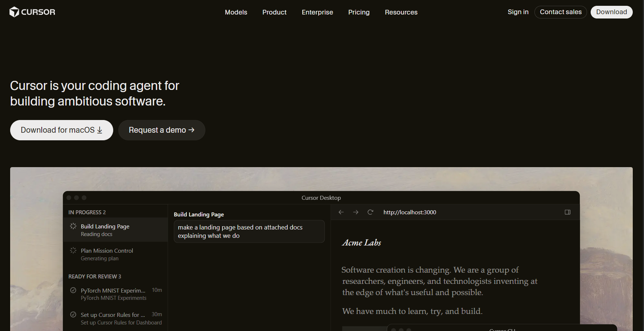Click Request a demo button
Screen dimensions: 644x331
pos(162,130)
